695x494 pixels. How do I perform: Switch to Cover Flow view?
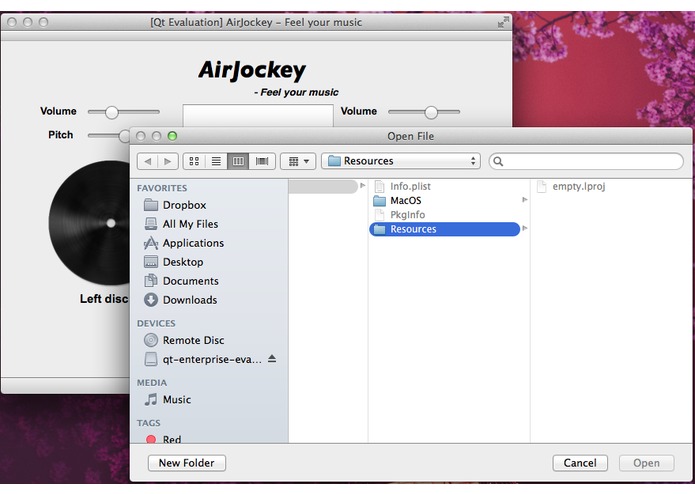pos(262,161)
